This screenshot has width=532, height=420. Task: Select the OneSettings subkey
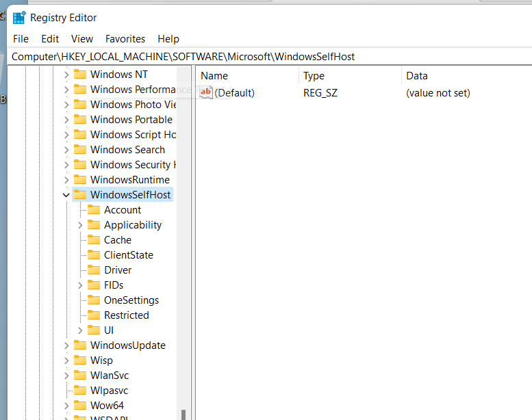pyautogui.click(x=131, y=300)
